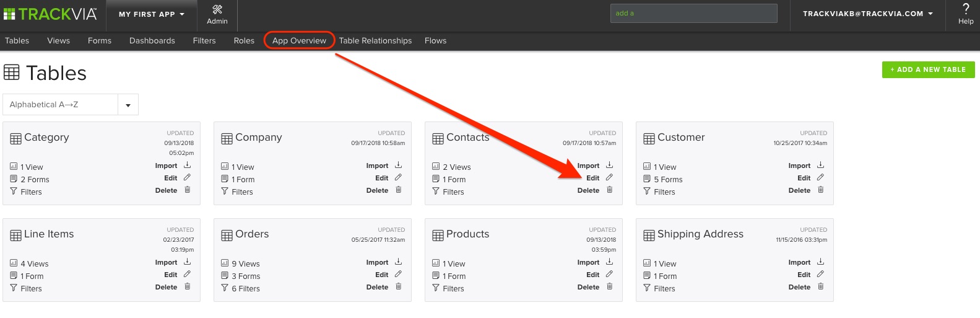Viewport: 980px width, 318px height.
Task: Click the import icon on Line Items card
Action: point(187,262)
